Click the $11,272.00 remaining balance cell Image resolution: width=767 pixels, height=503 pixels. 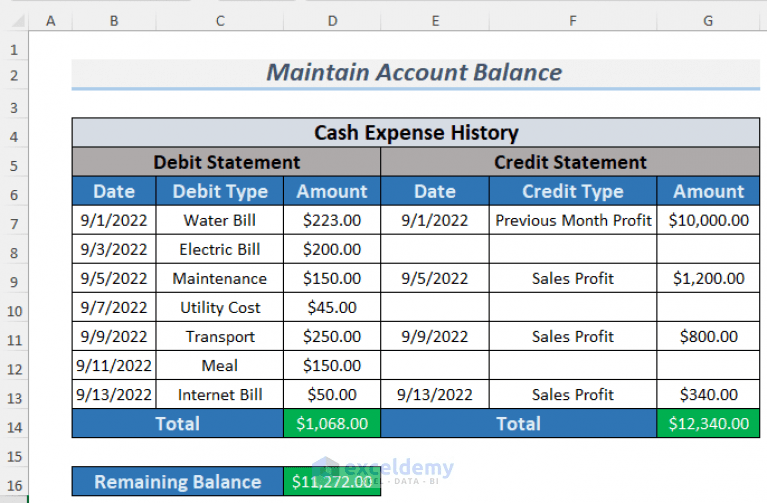332,481
